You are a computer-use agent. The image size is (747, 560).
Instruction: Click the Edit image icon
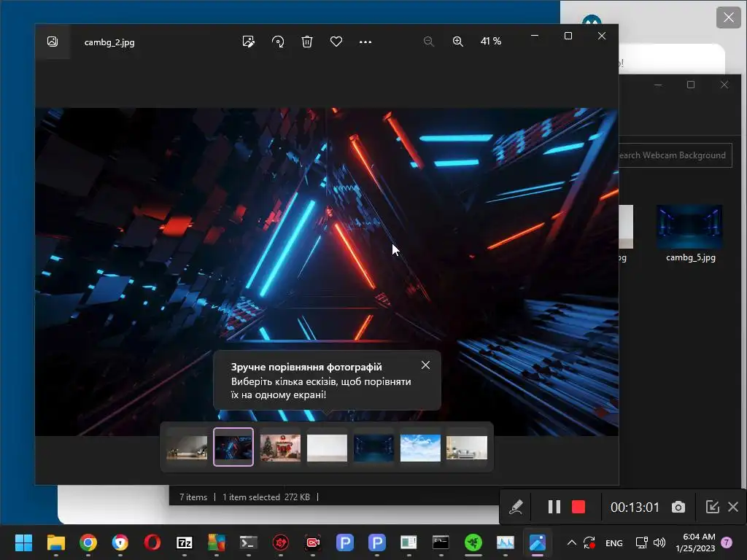pyautogui.click(x=249, y=42)
